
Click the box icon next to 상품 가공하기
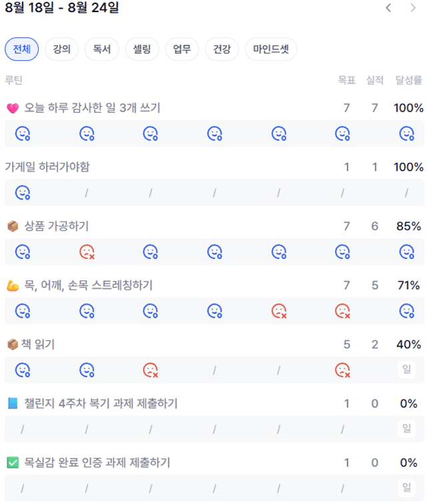[x=13, y=226]
